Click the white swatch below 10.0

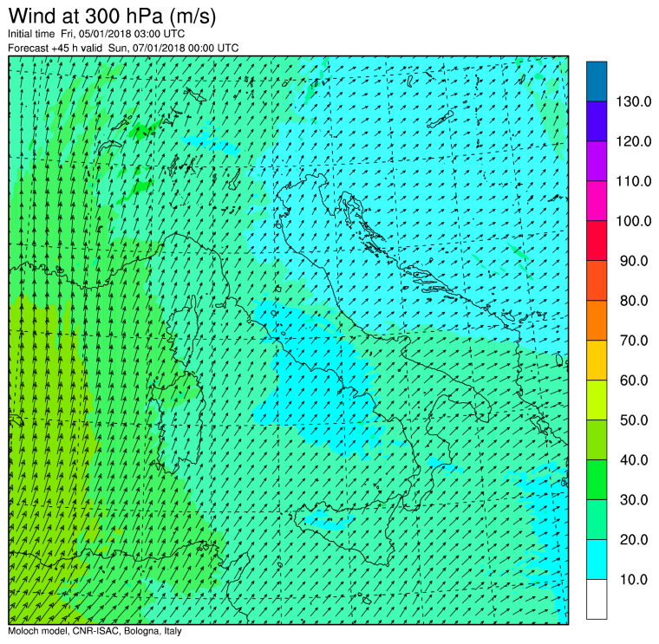597,599
